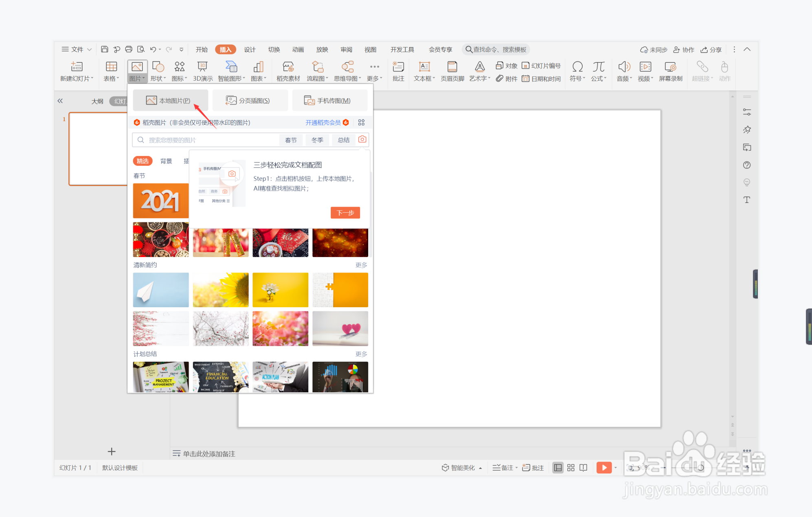The height and width of the screenshot is (517, 812).
Task: Toggle reading view book icon
Action: [x=583, y=468]
